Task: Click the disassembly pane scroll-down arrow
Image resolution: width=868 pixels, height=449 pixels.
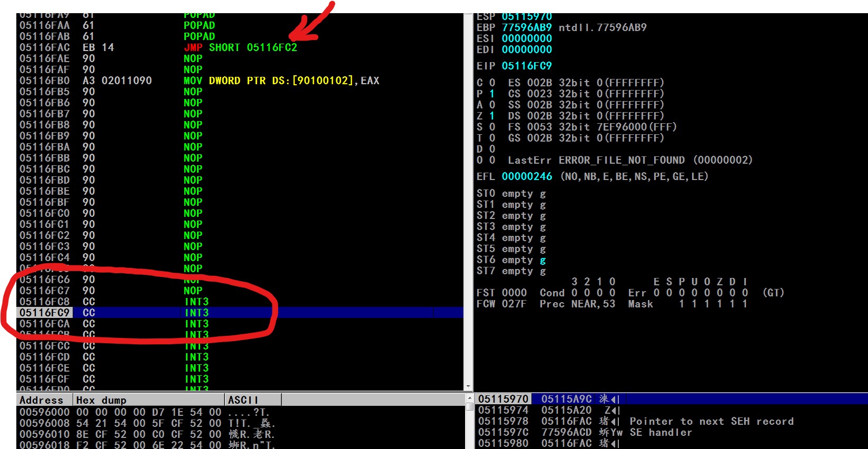Action: pos(469,386)
